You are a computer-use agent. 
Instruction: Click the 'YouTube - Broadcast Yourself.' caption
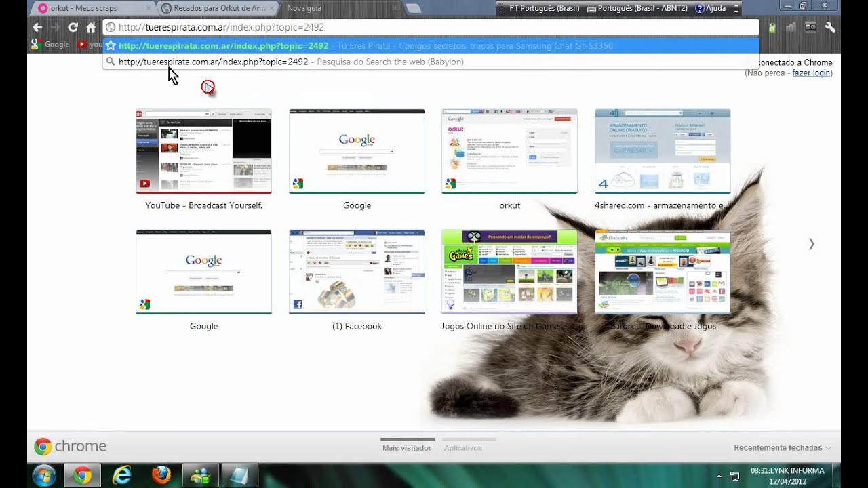pyautogui.click(x=203, y=205)
